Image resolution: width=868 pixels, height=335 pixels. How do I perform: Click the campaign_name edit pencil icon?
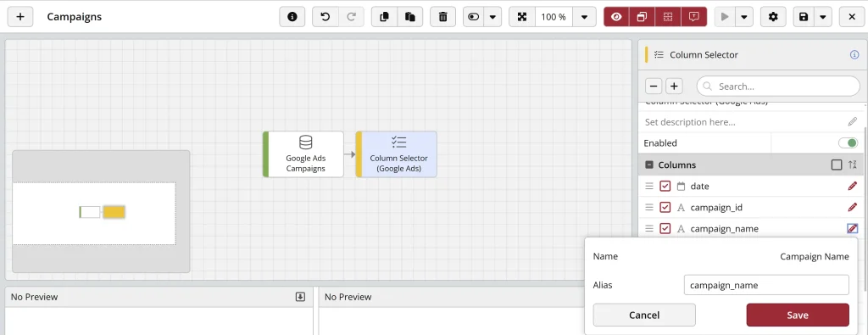pos(853,228)
